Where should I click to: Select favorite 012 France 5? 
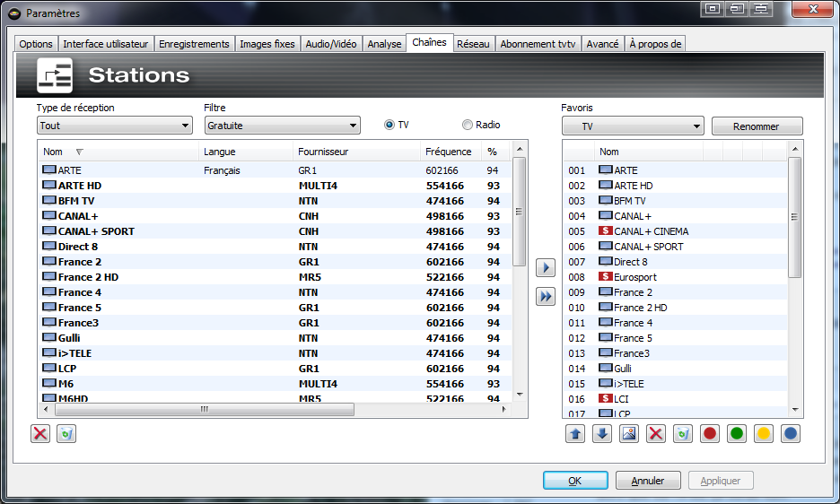[676, 338]
